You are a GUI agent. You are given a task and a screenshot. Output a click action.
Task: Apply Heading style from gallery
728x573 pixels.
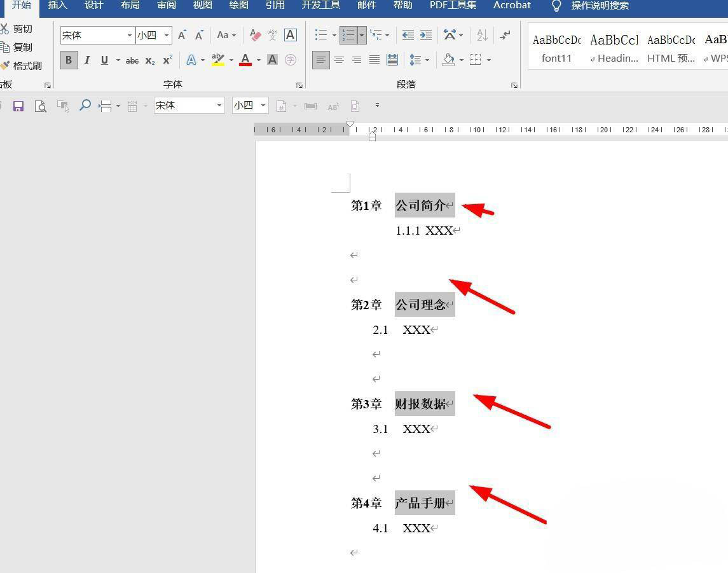(x=614, y=48)
